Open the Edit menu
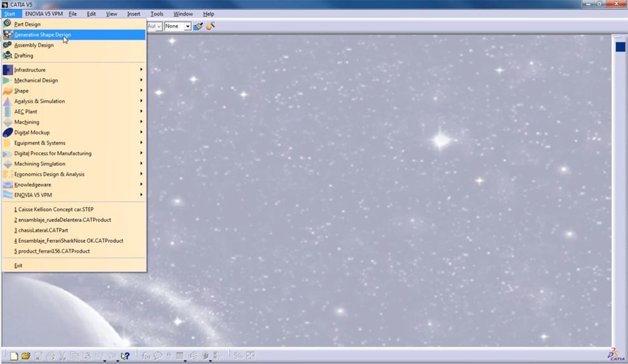 pyautogui.click(x=91, y=14)
